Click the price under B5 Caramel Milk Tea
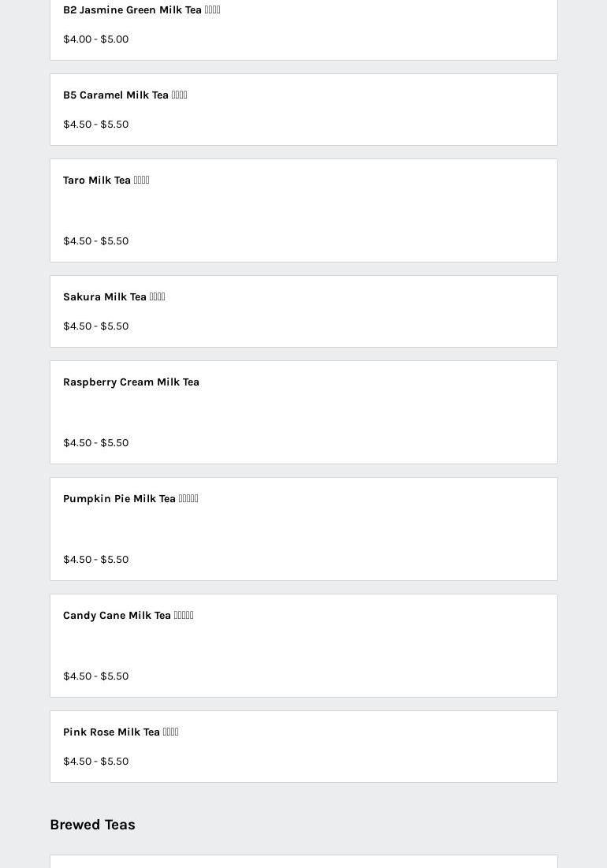 96,125
